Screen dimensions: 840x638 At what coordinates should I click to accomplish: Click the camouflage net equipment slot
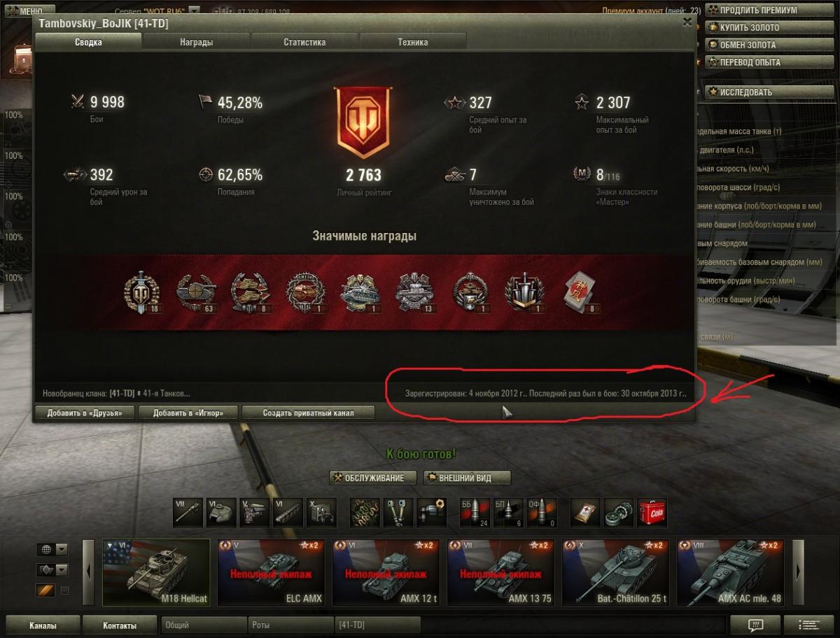click(x=365, y=513)
